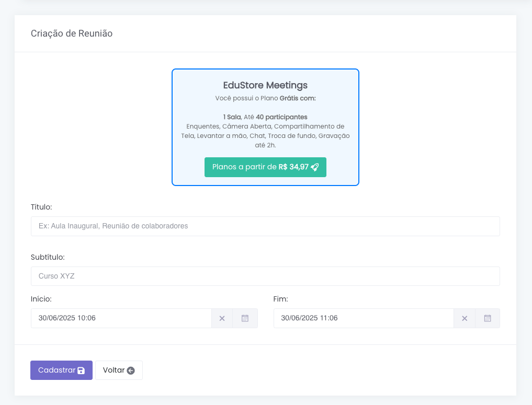Clear the Fim date with the X icon
532x405 pixels.
click(465, 318)
